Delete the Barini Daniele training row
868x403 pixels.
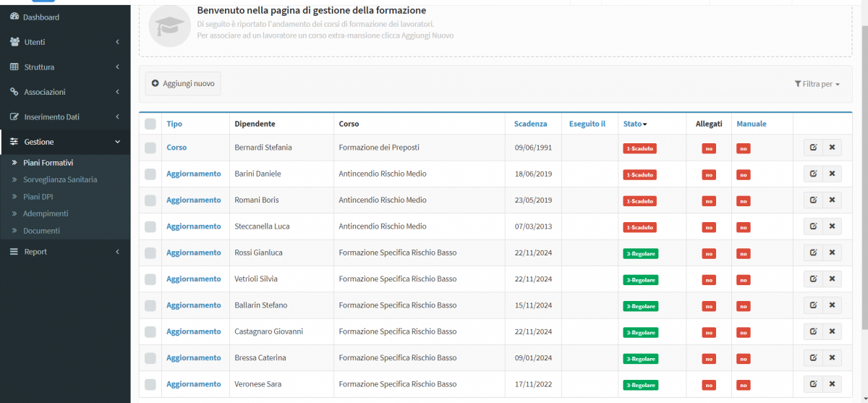832,174
